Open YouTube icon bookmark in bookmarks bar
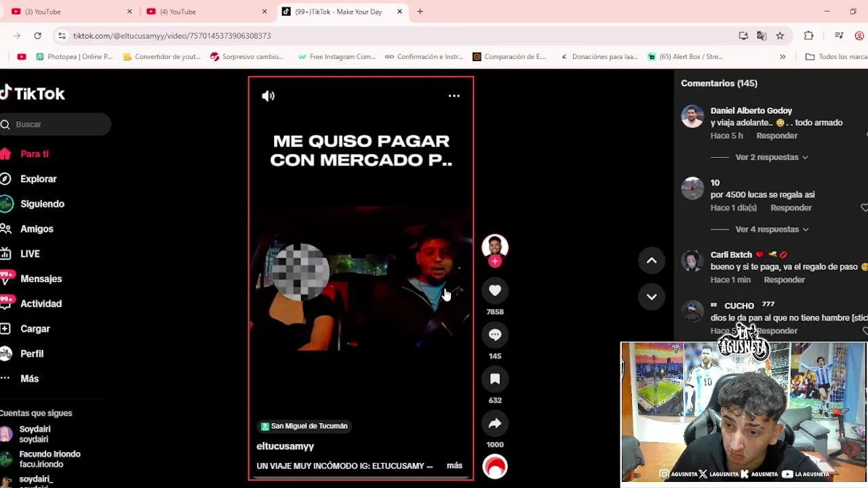This screenshot has width=868, height=488. pos(22,57)
